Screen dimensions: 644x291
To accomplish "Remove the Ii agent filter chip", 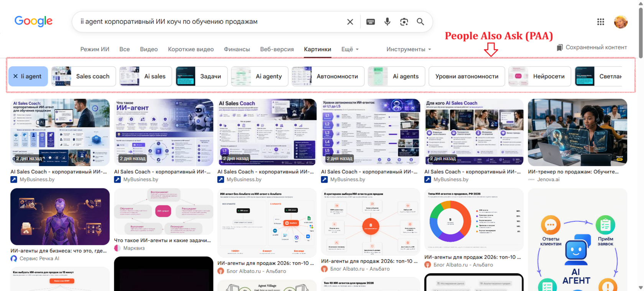I will (x=16, y=76).
